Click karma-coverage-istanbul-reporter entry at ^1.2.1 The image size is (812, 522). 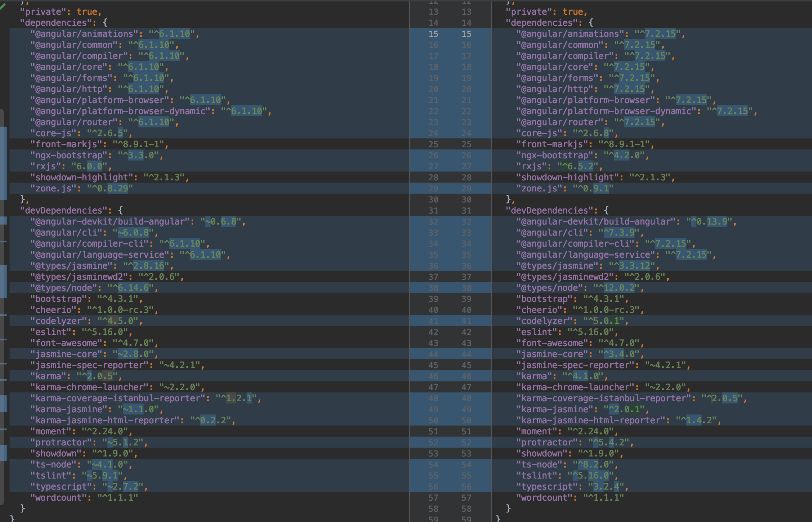pos(146,398)
